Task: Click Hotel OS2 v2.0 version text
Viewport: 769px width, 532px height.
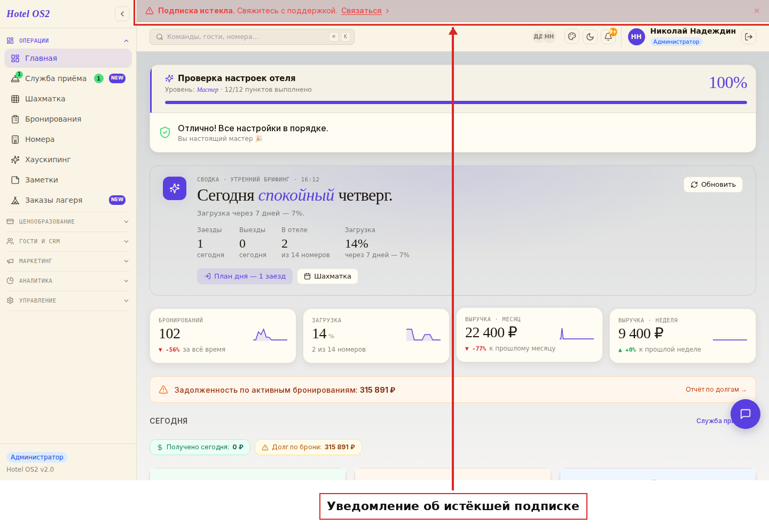Action: click(30, 470)
